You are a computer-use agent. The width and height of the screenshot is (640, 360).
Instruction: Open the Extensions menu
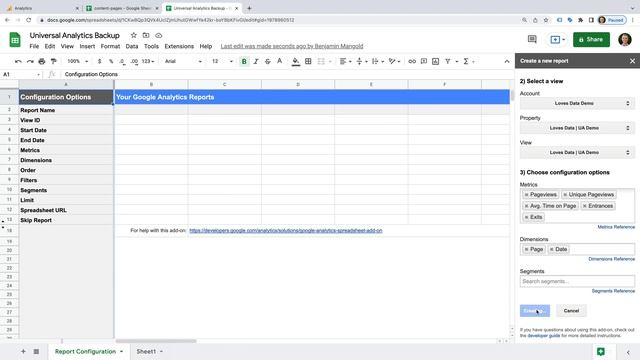(179, 47)
